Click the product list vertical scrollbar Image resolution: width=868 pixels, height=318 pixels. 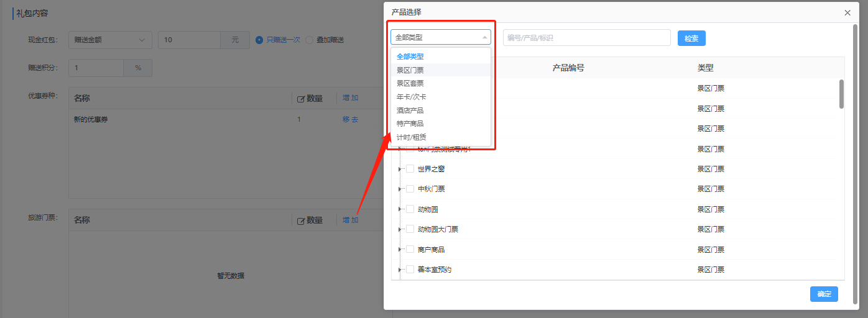pos(841,94)
